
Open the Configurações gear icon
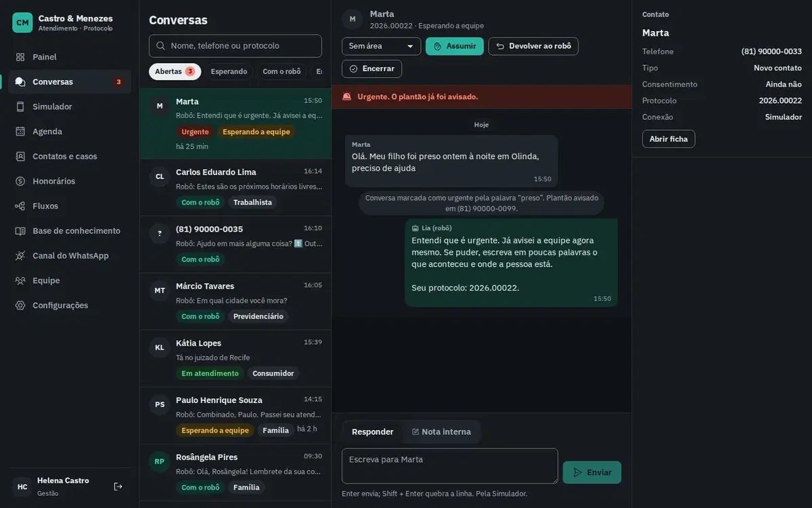point(20,305)
